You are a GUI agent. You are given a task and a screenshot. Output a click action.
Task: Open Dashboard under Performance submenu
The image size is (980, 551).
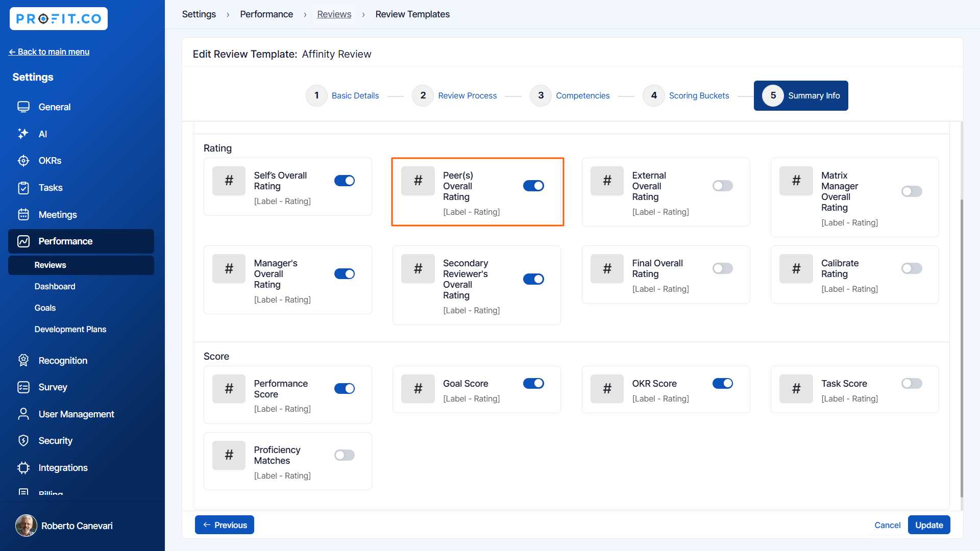pos(55,286)
